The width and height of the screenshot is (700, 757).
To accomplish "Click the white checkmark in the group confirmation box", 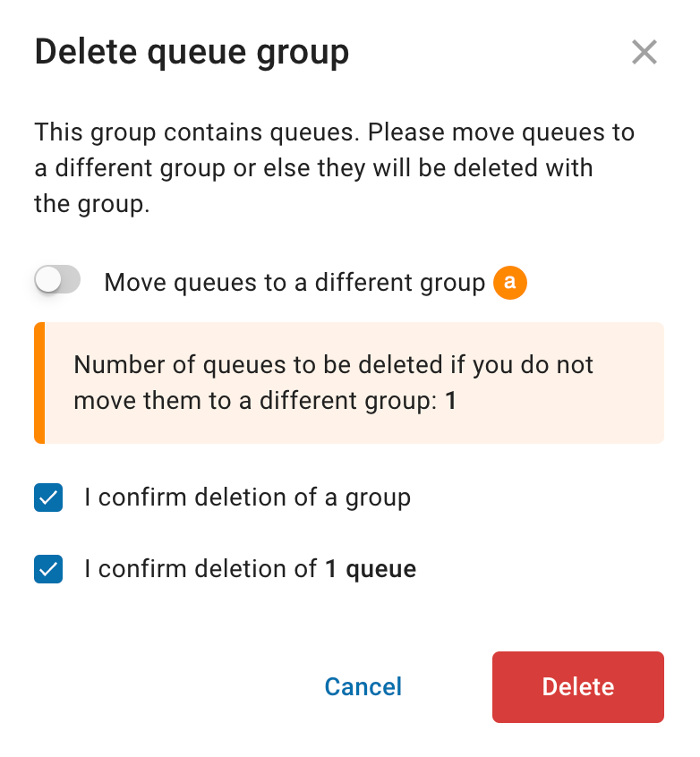I will coord(48,498).
